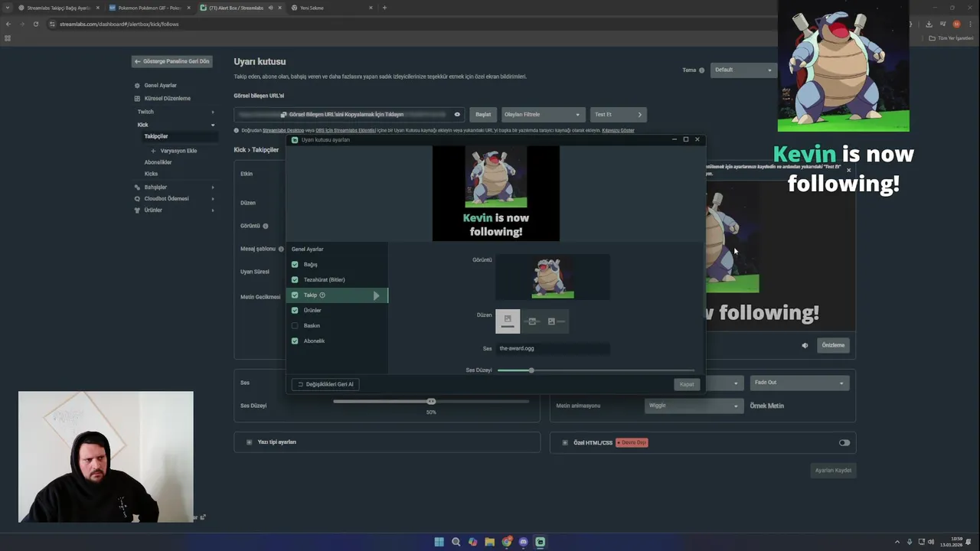
Task: Enable the Baskın checkbox
Action: pyautogui.click(x=295, y=326)
